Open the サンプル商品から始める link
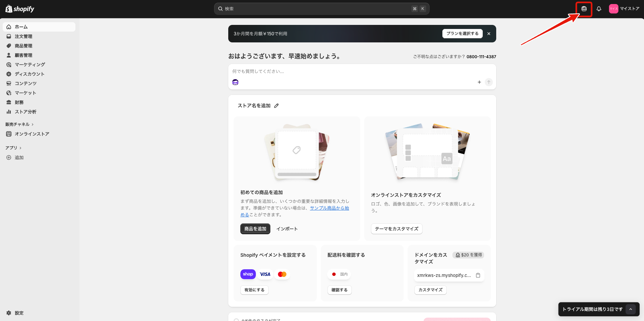This screenshot has height=321, width=644. click(329, 208)
